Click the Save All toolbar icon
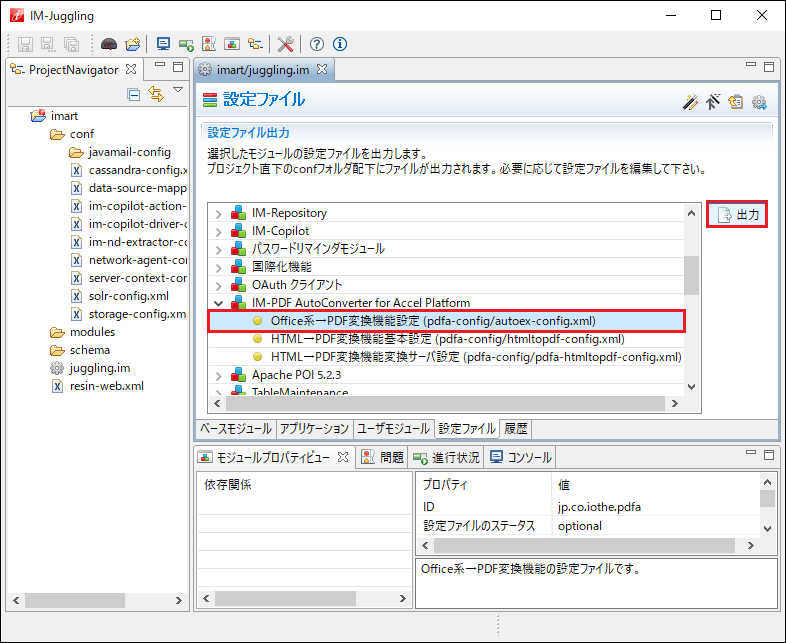This screenshot has width=786, height=643. [71, 44]
